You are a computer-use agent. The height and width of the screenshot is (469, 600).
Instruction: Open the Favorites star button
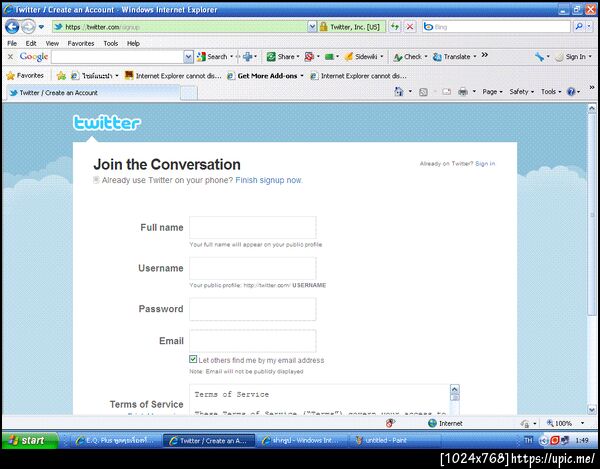(x=25, y=76)
